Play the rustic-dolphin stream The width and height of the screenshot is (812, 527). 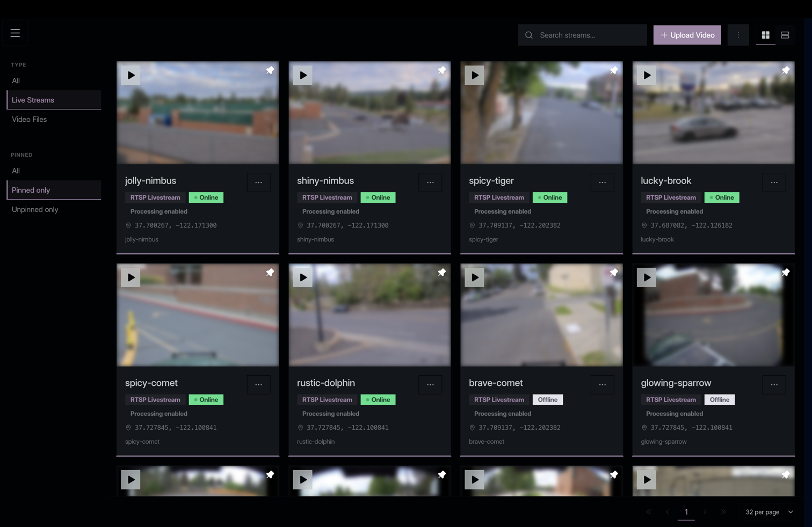tap(302, 277)
